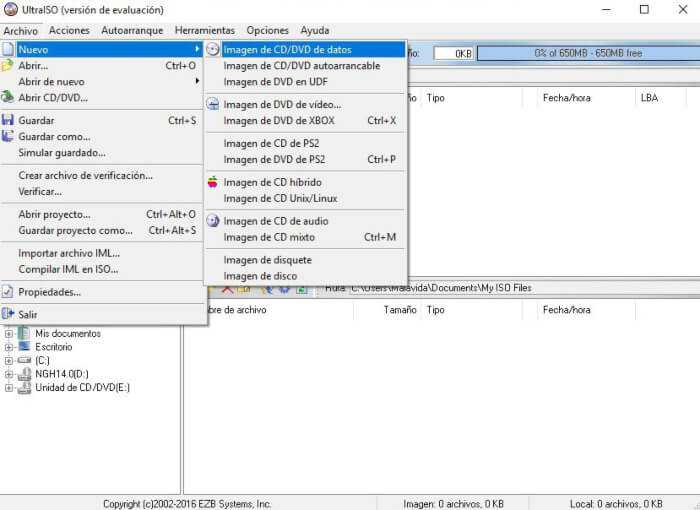700x510 pixels.
Task: Expand the (C:) drive node
Action: [x=9, y=360]
